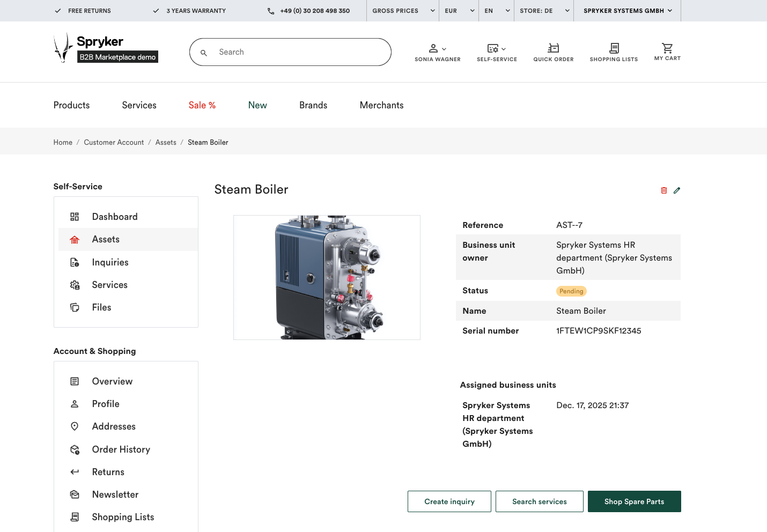The image size is (767, 532).
Task: Expand the STORE: DE dropdown
Action: (543, 10)
